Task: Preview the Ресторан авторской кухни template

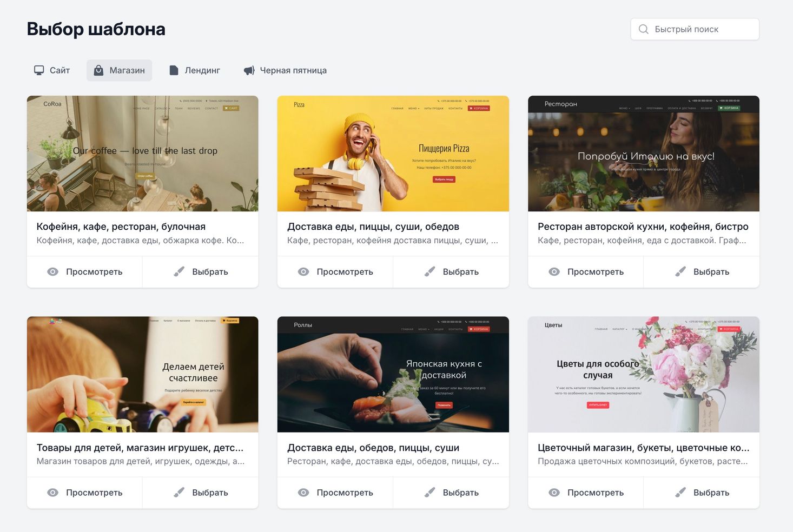Action: [585, 271]
